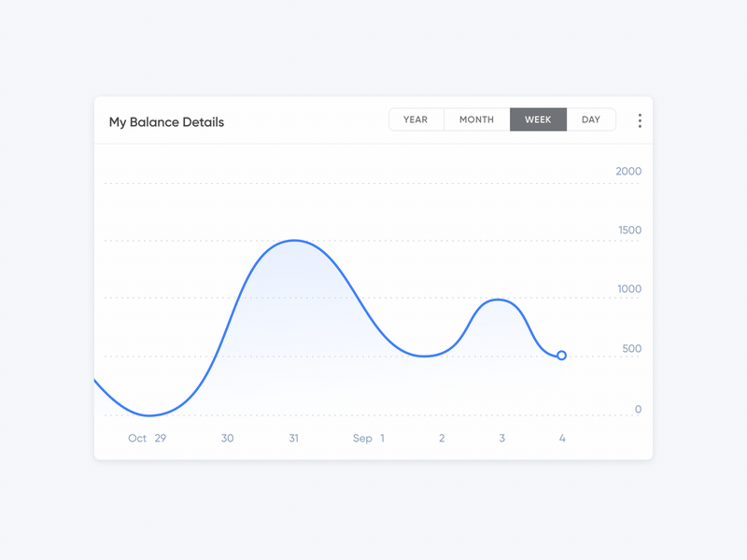Select the Sep 1 date label
The image size is (747, 560).
368,438
